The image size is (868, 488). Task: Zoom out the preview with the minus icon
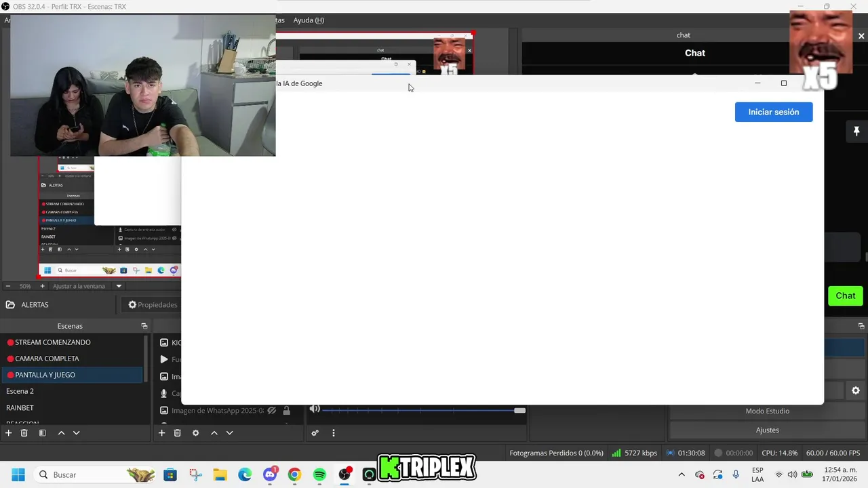point(7,286)
